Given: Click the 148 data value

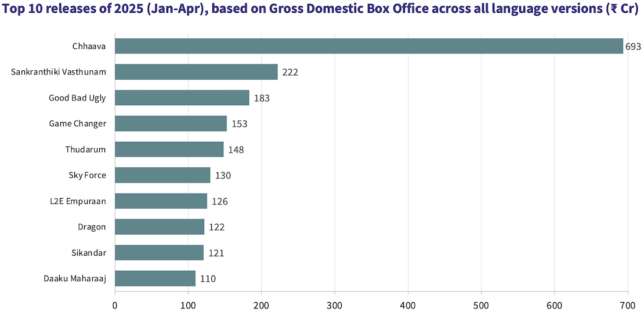Looking at the screenshot, I should click(x=236, y=150).
